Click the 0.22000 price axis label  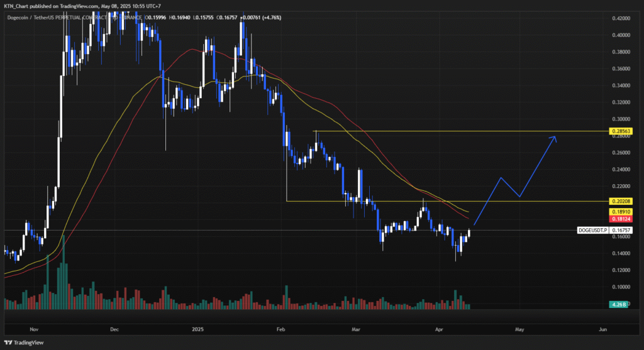pos(621,186)
